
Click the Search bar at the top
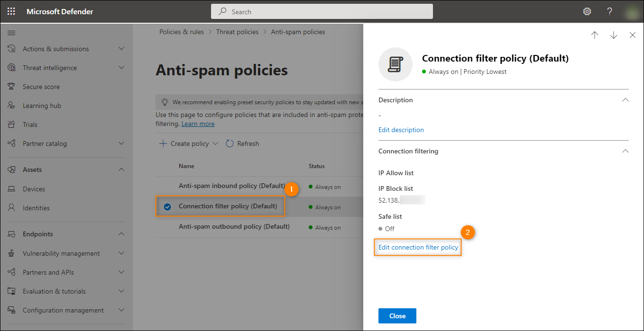pyautogui.click(x=322, y=11)
